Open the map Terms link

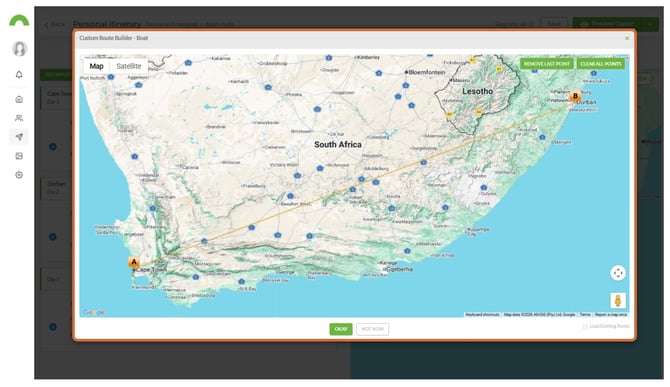(585, 315)
